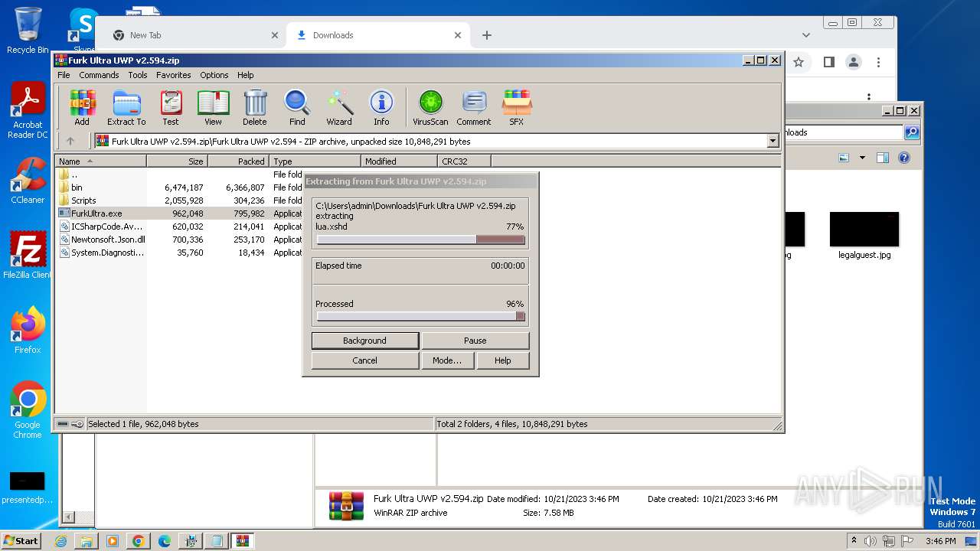The height and width of the screenshot is (551, 980).
Task: Click the Mode... button
Action: click(x=447, y=360)
